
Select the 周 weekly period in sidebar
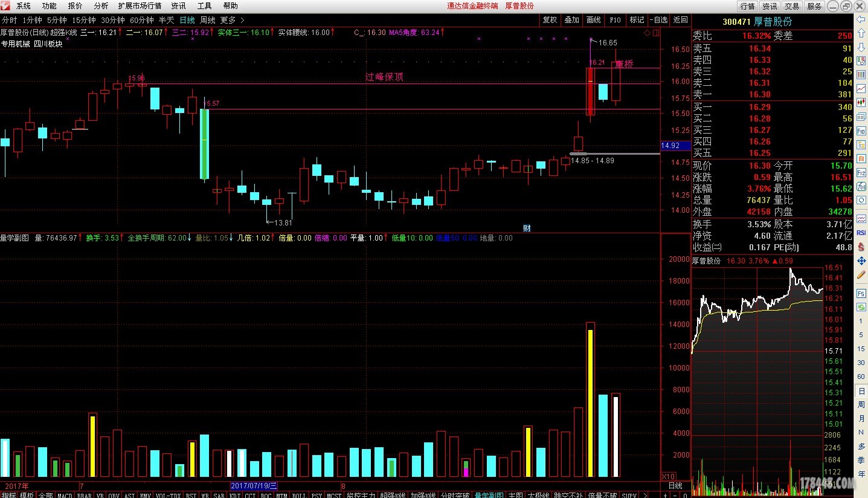pyautogui.click(x=861, y=405)
